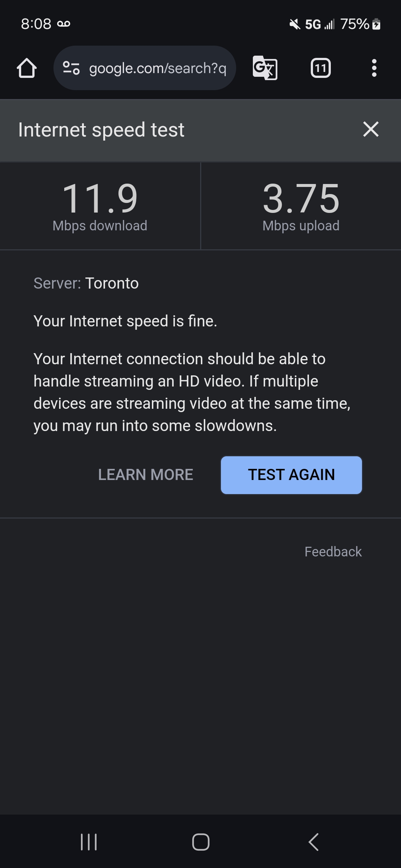The width and height of the screenshot is (401, 868).
Task: Tap Android recent apps button
Action: tap(89, 842)
